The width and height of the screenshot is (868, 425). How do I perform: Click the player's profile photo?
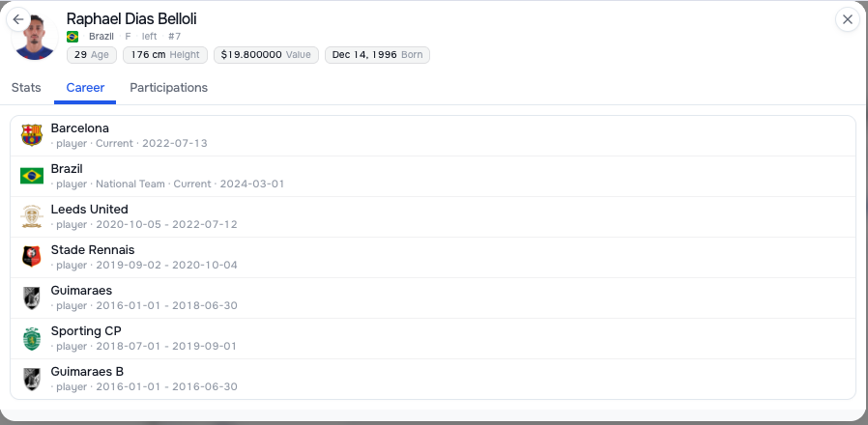pyautogui.click(x=35, y=37)
